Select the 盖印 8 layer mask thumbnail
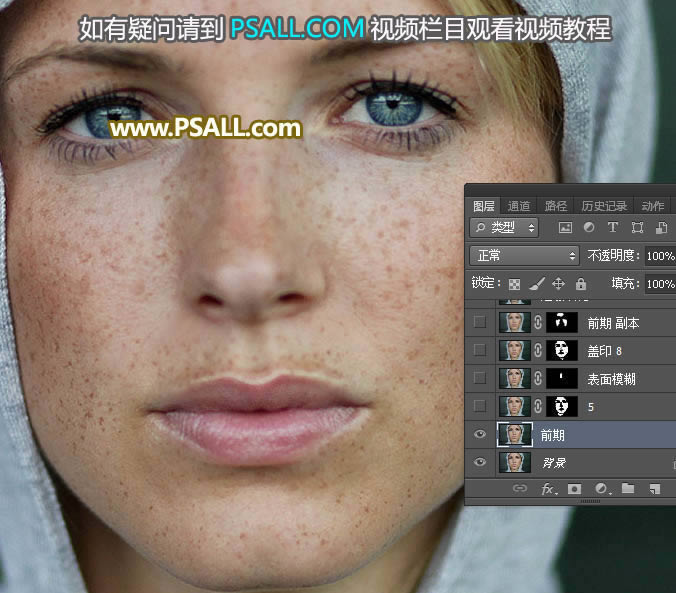Image resolution: width=676 pixels, height=593 pixels. pyautogui.click(x=563, y=350)
